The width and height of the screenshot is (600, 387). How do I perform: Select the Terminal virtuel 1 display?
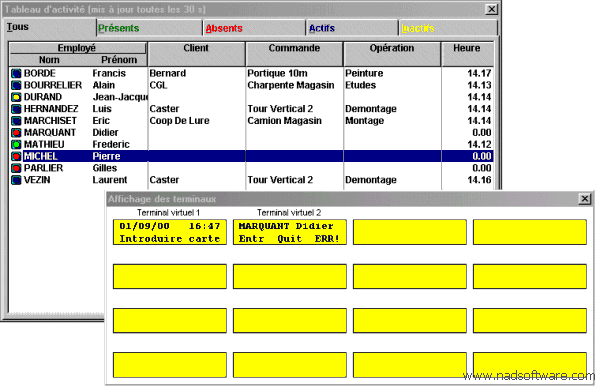(x=170, y=232)
